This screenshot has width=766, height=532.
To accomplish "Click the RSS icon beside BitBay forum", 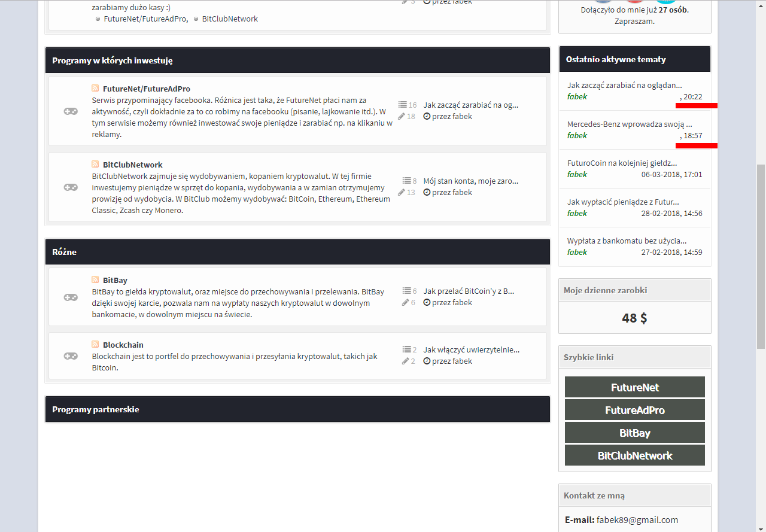I will coord(95,280).
